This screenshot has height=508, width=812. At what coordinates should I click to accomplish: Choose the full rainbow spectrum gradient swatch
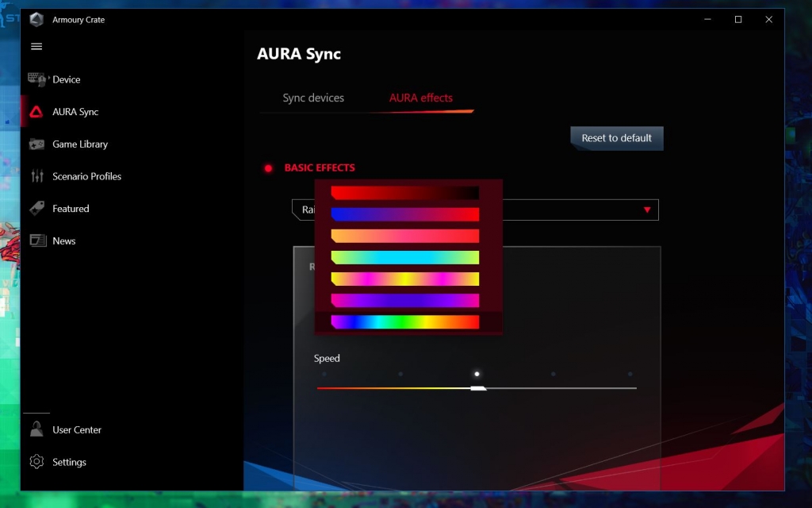point(405,321)
